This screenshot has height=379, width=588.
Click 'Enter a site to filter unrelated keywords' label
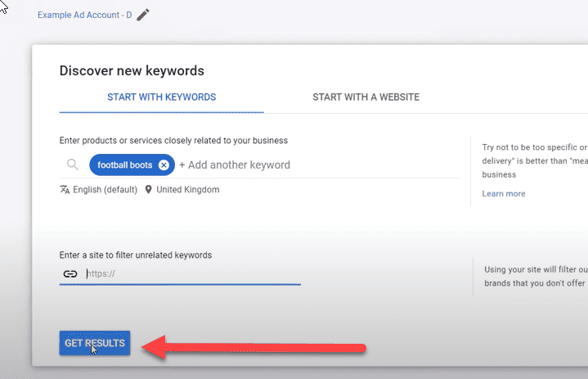(x=136, y=255)
